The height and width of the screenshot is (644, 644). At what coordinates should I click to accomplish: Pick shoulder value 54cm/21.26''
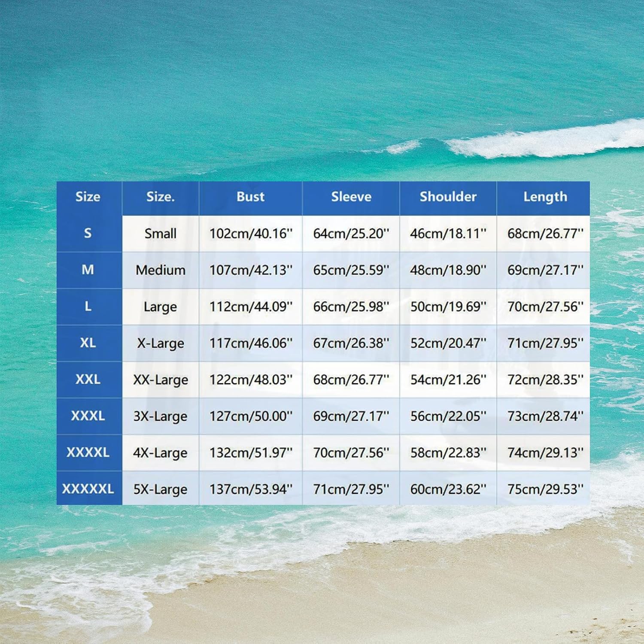(448, 380)
